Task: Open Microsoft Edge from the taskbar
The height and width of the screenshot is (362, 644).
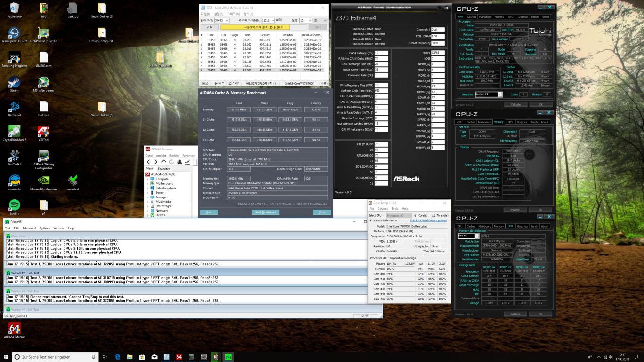Action: click(x=117, y=357)
